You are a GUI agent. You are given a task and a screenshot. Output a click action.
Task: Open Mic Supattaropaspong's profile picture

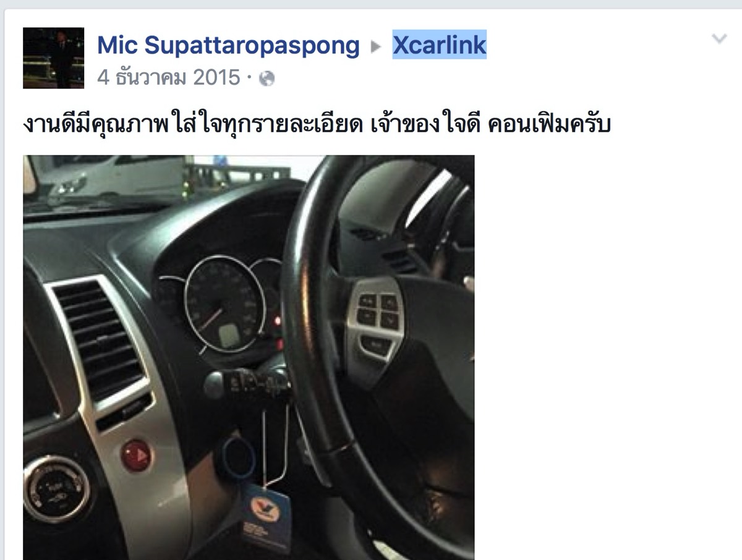tap(53, 58)
